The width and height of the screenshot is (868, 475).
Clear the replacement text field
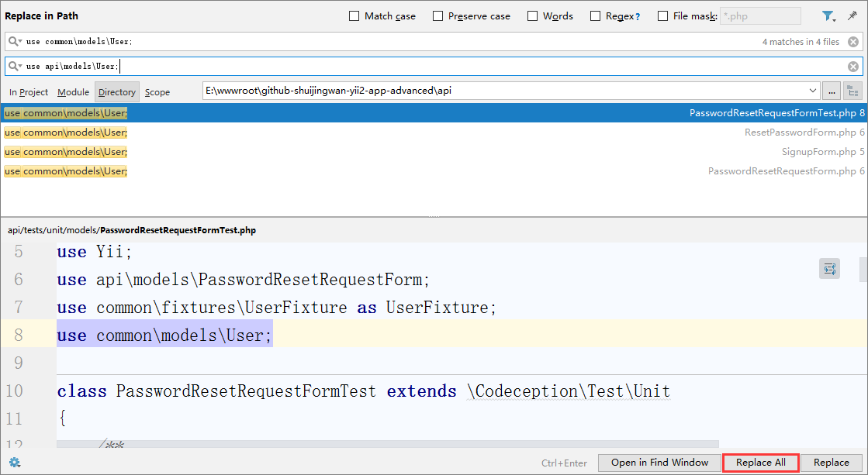[853, 67]
